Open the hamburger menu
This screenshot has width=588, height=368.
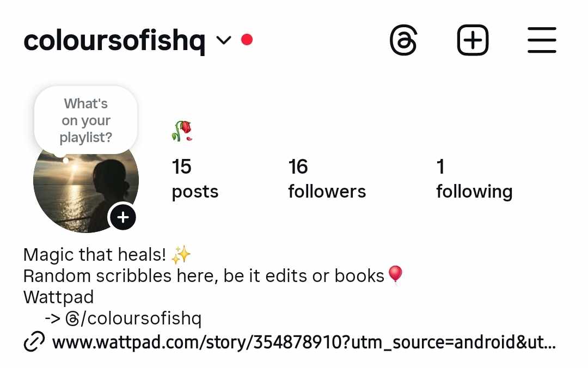542,40
